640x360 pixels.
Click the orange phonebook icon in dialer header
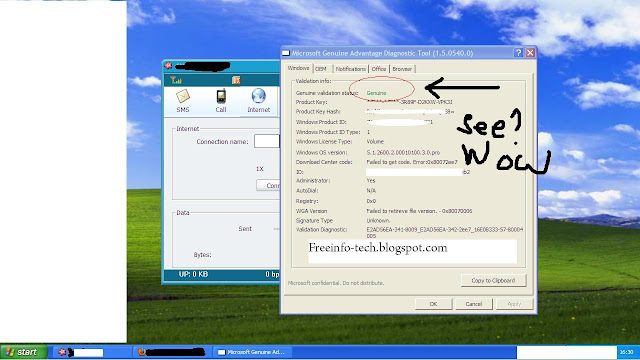tap(236, 80)
